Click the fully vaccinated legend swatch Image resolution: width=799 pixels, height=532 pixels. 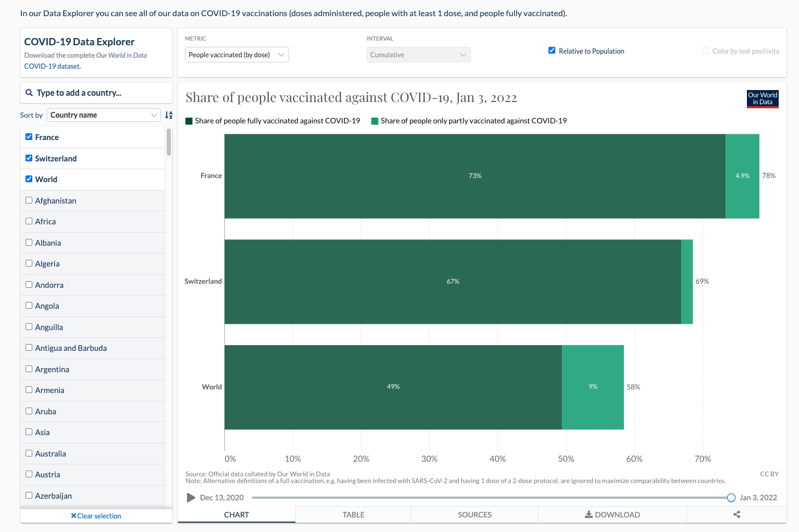pyautogui.click(x=189, y=121)
